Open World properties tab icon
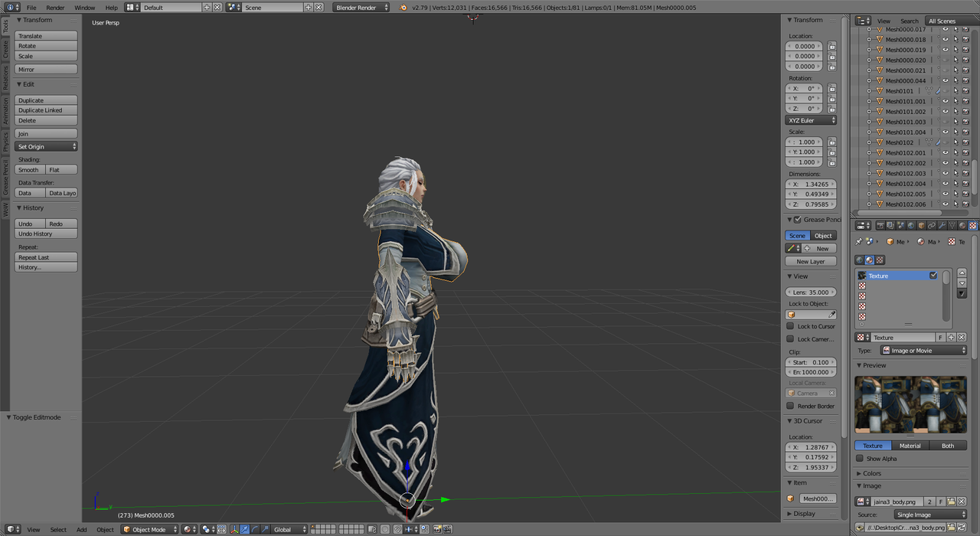980x536 pixels. 911,225
